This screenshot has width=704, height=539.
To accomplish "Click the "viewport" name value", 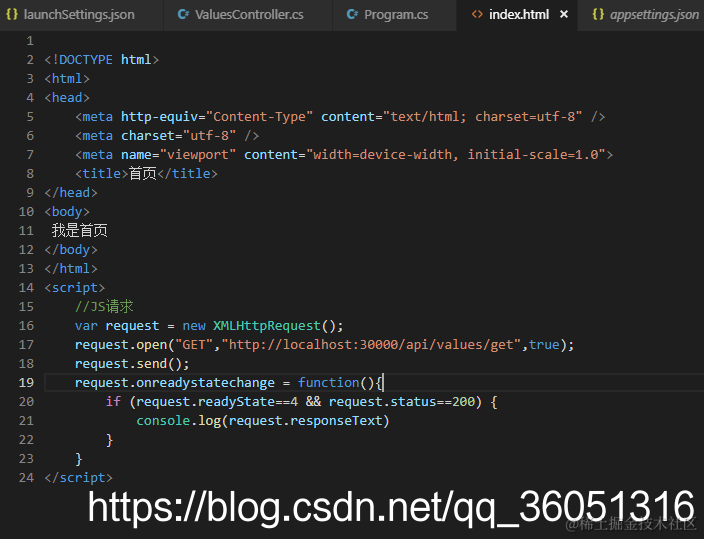I will click(198, 155).
